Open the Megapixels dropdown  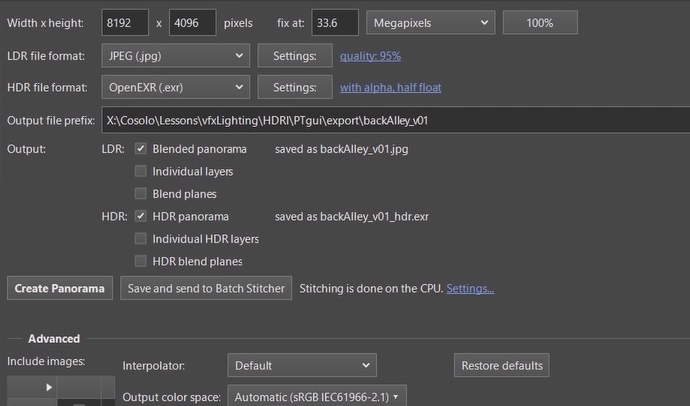[x=430, y=23]
